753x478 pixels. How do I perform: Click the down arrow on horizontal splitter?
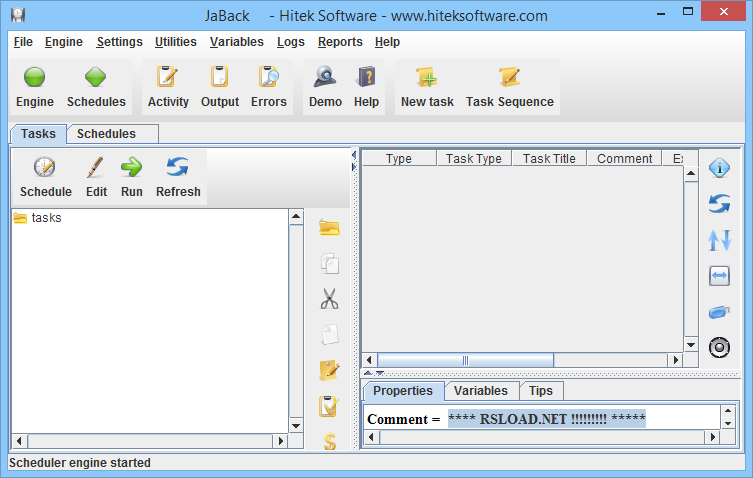[379, 373]
